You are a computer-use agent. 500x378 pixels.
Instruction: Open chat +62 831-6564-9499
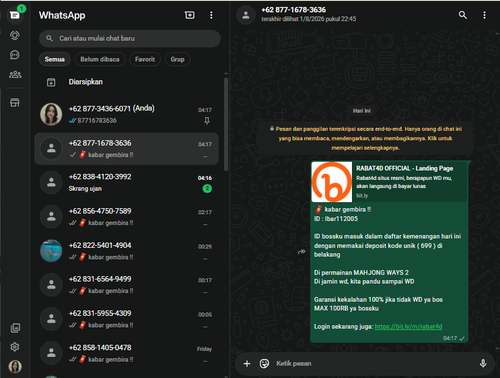pos(127,285)
